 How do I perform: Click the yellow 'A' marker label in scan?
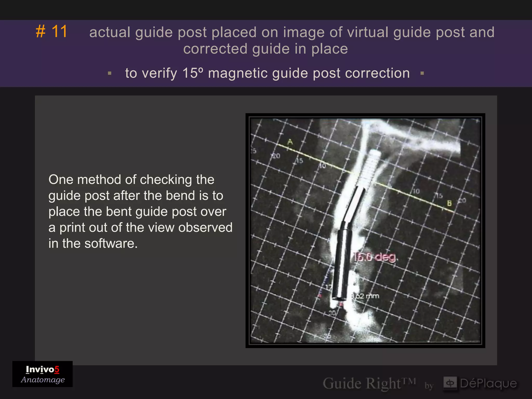coord(290,142)
